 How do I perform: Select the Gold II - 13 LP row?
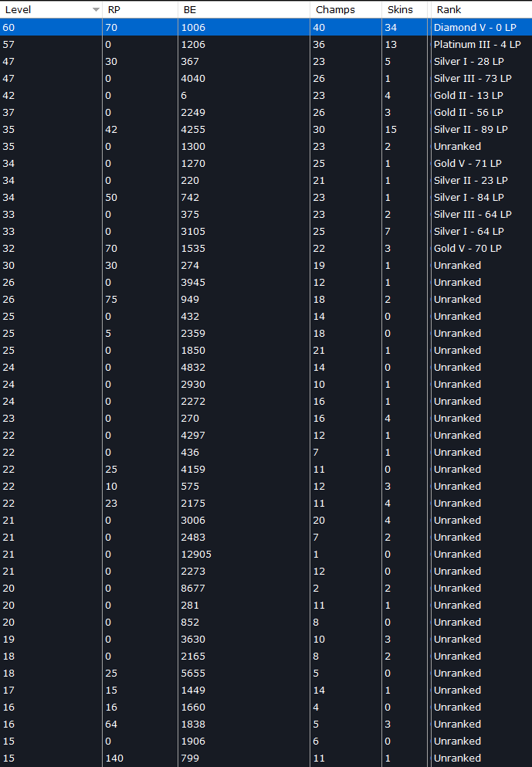(x=266, y=95)
